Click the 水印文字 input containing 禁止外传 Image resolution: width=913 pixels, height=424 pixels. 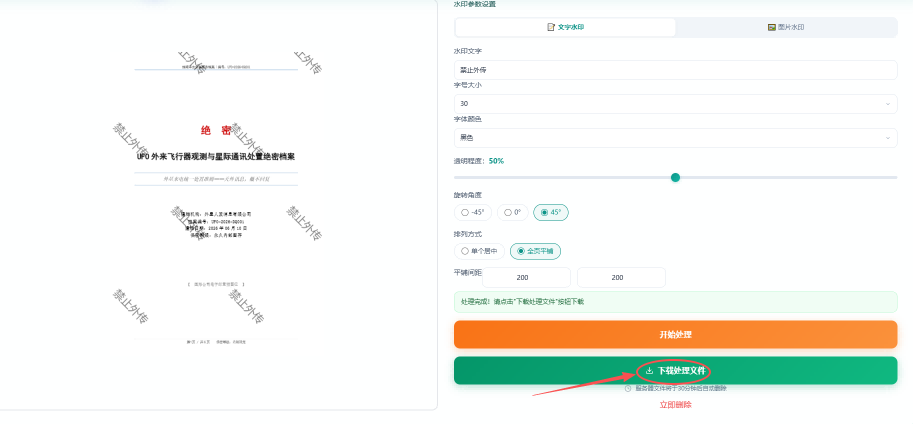(675, 70)
